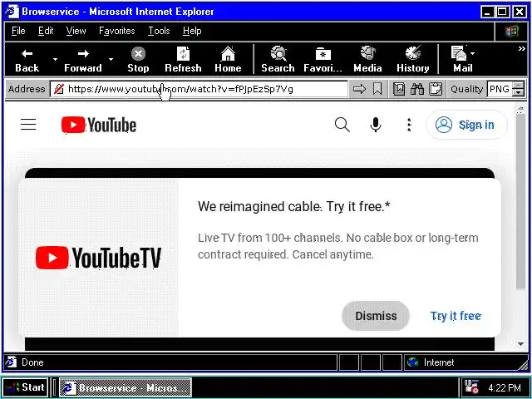The height and width of the screenshot is (399, 532).
Task: Click the Internet Explorer title bar icon
Action: pyautogui.click(x=12, y=12)
